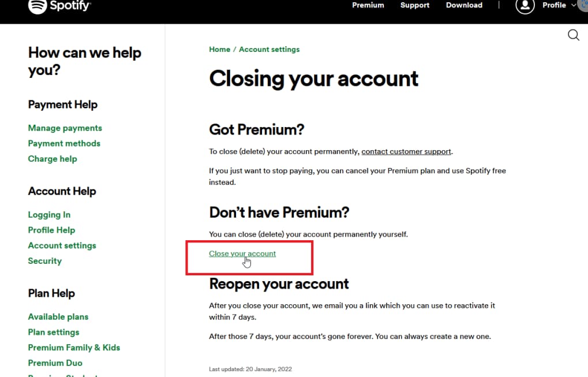The image size is (588, 377).
Task: Open Premium Family & Kids topic
Action: point(74,348)
